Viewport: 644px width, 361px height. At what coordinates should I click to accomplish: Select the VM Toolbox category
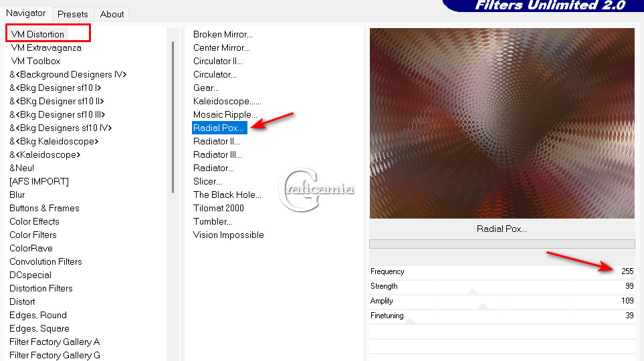pos(35,61)
